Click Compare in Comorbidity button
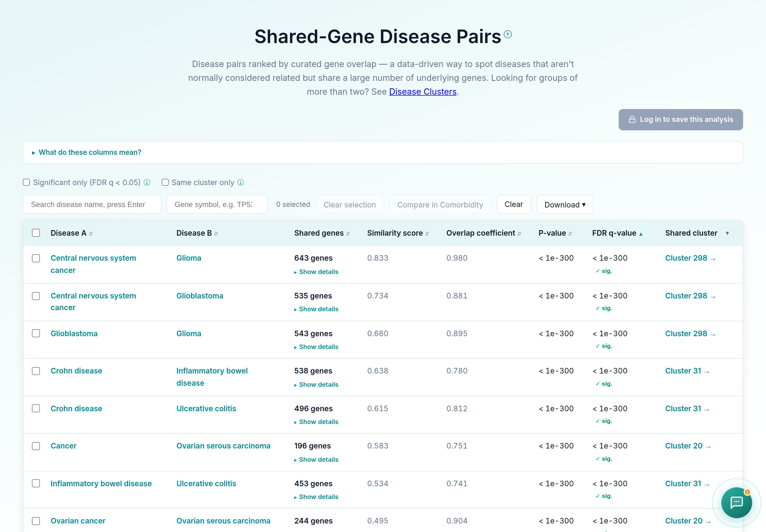The image size is (766, 532). [440, 204]
